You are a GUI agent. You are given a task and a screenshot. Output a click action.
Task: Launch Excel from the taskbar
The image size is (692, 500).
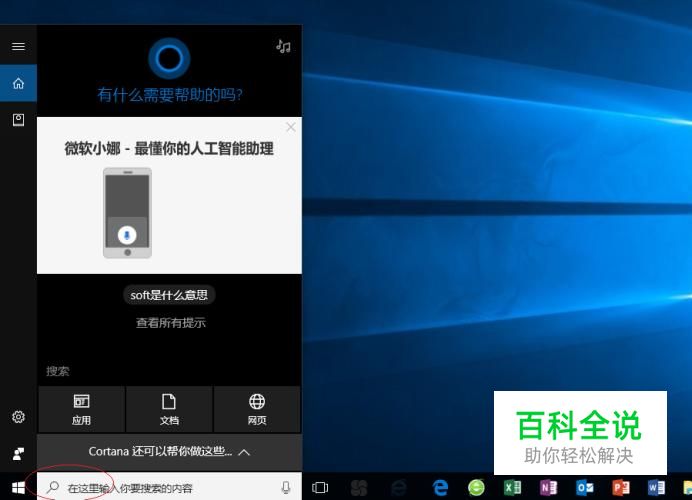512,487
